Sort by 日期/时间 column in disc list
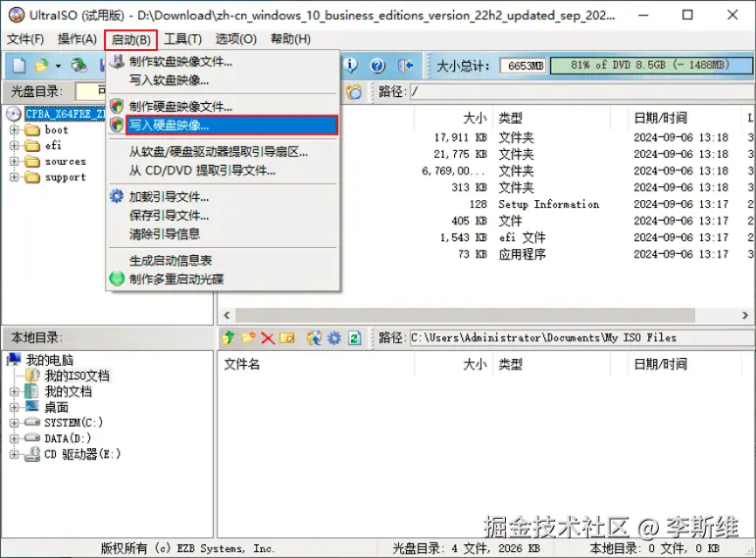Image resolution: width=756 pixels, height=558 pixels. (x=684, y=118)
